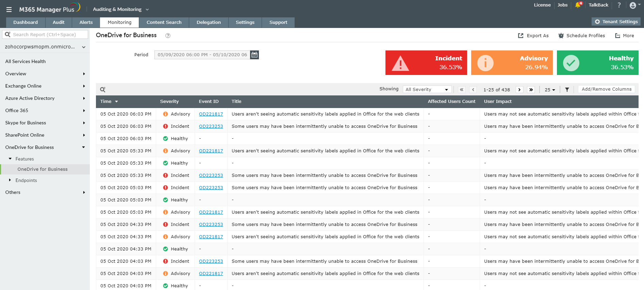Switch to the Audit tab
644x290 pixels.
pos(59,22)
